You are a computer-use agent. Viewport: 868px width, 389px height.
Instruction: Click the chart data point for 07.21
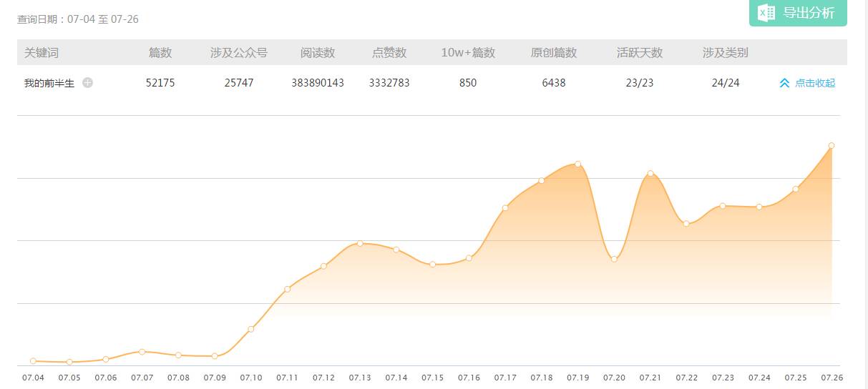click(650, 173)
